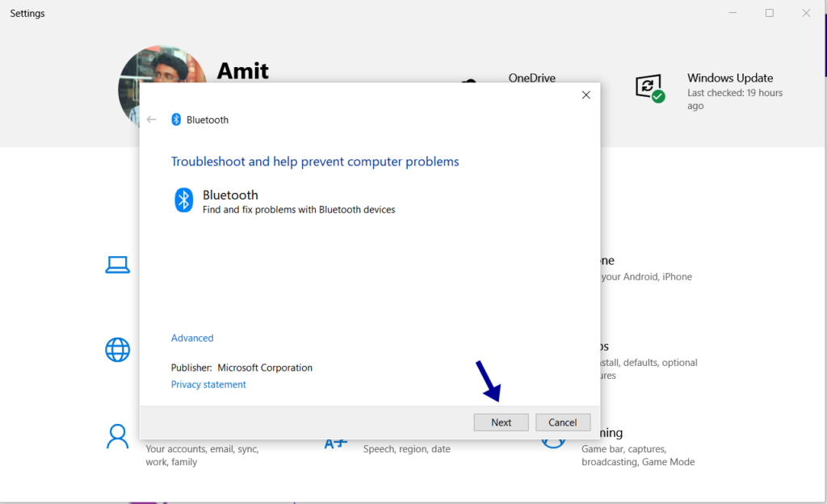827x504 pixels.
Task: Cancel the Bluetooth troubleshooter
Action: pyautogui.click(x=563, y=422)
